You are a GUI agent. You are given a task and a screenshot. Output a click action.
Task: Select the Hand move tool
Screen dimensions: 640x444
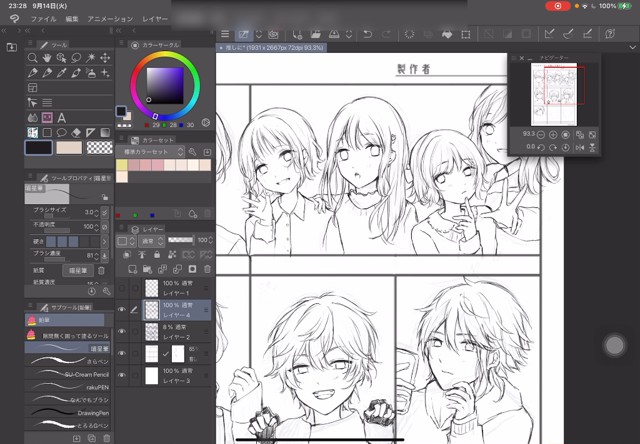[x=47, y=58]
